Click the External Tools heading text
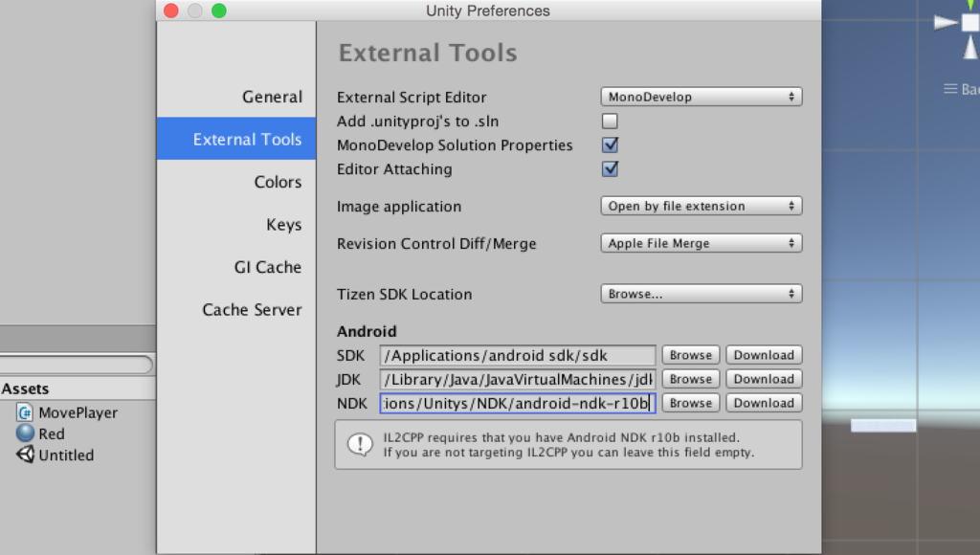The width and height of the screenshot is (980, 555). (428, 53)
